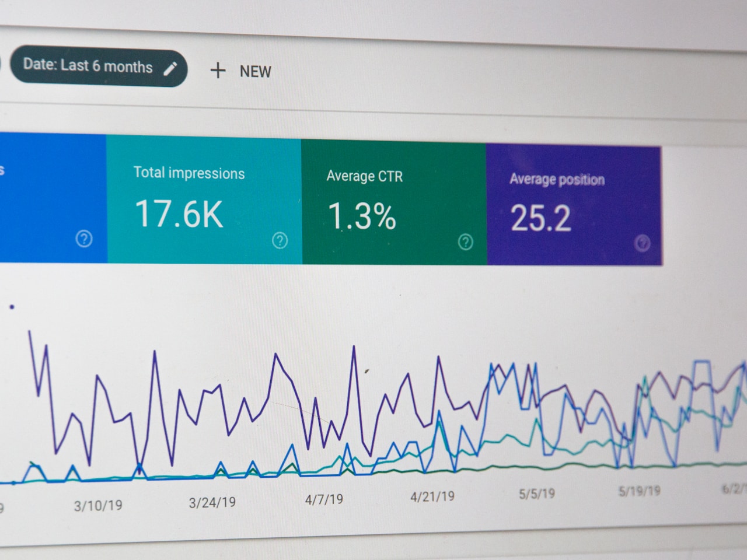Click the question mark inside the teal card
Viewport: 747px width, 560px height.
[281, 240]
